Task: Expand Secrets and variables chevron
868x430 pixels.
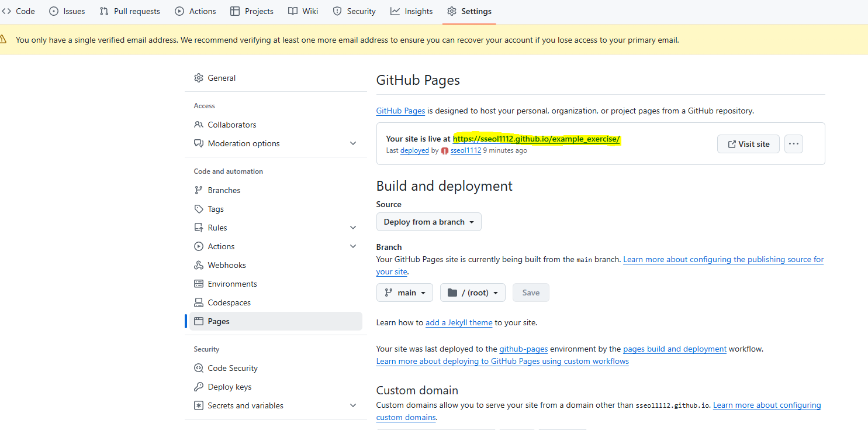Action: [353, 405]
